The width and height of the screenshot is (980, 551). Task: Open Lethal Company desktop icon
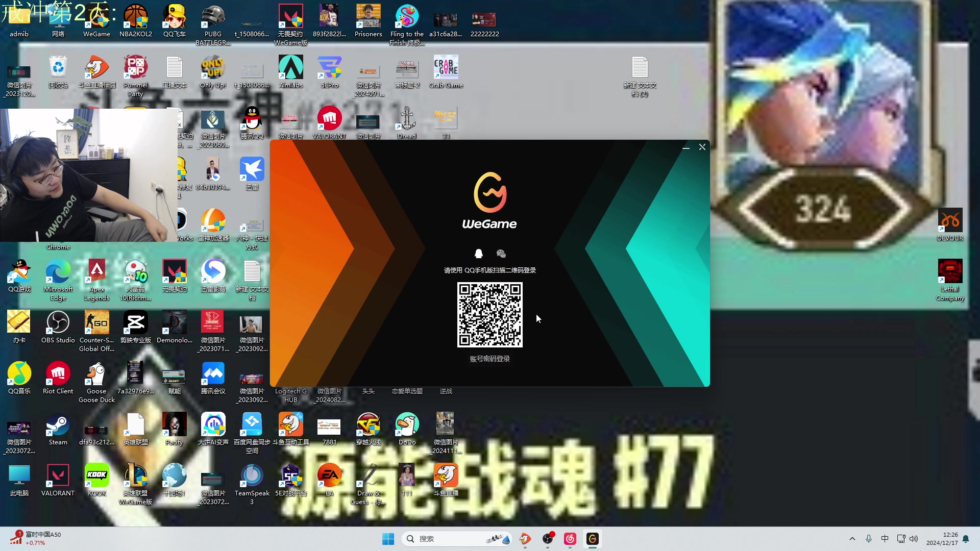coord(950,280)
